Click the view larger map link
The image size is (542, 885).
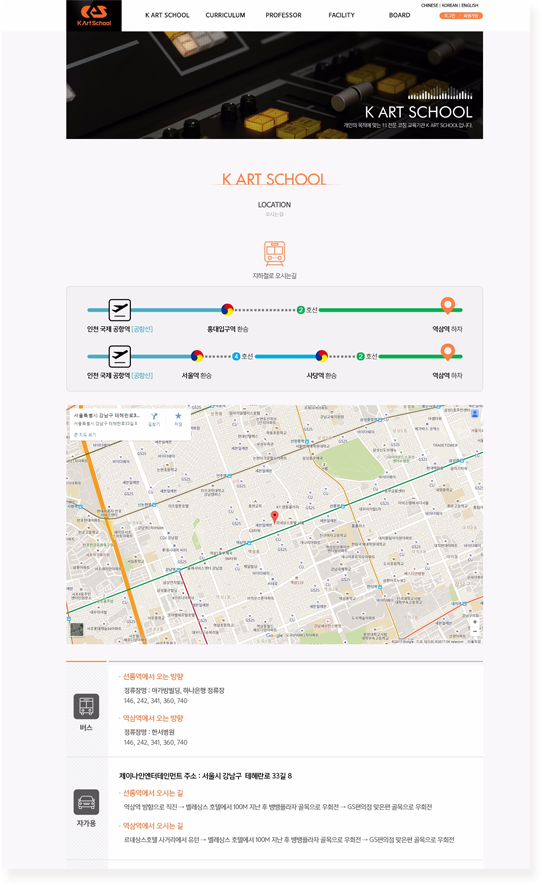[85, 435]
